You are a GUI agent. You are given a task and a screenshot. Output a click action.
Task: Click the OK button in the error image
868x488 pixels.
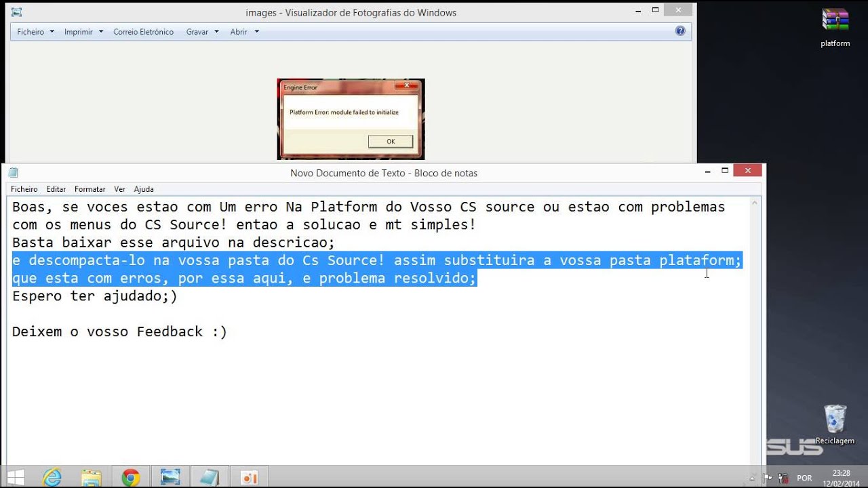point(391,142)
